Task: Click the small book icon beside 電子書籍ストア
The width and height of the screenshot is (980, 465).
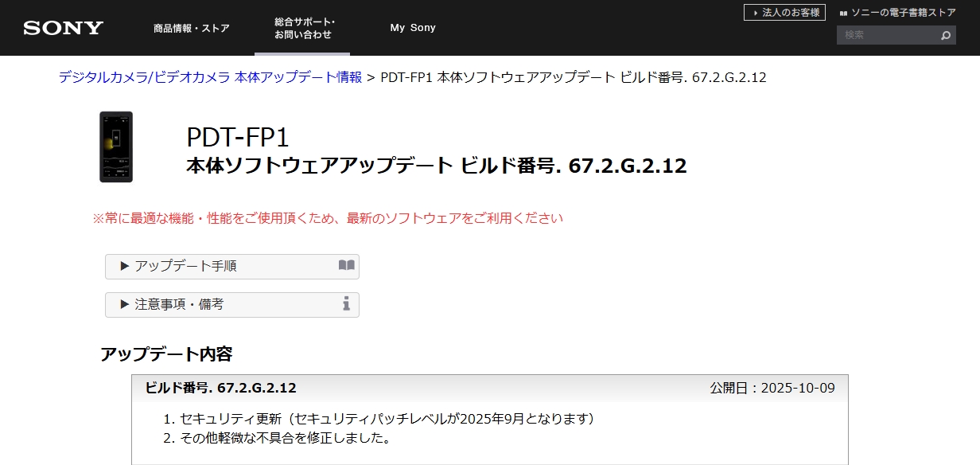Action: tap(843, 13)
